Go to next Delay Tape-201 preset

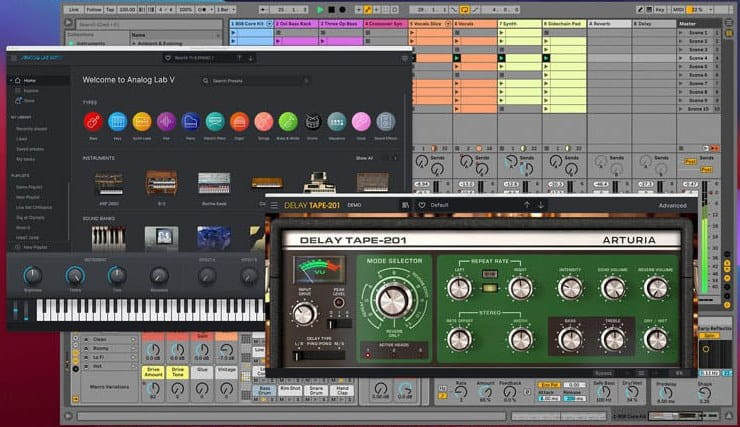[x=543, y=205]
